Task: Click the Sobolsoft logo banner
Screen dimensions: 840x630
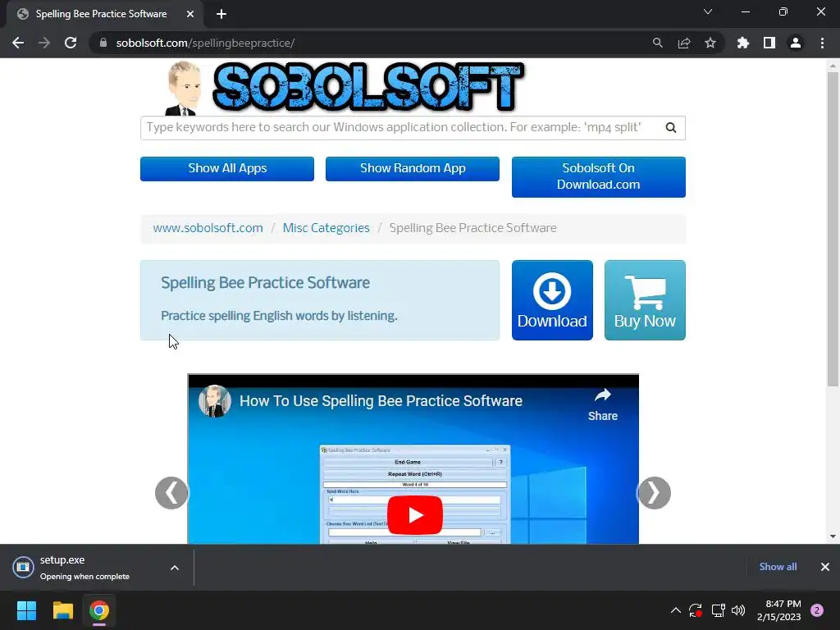Action: point(343,87)
